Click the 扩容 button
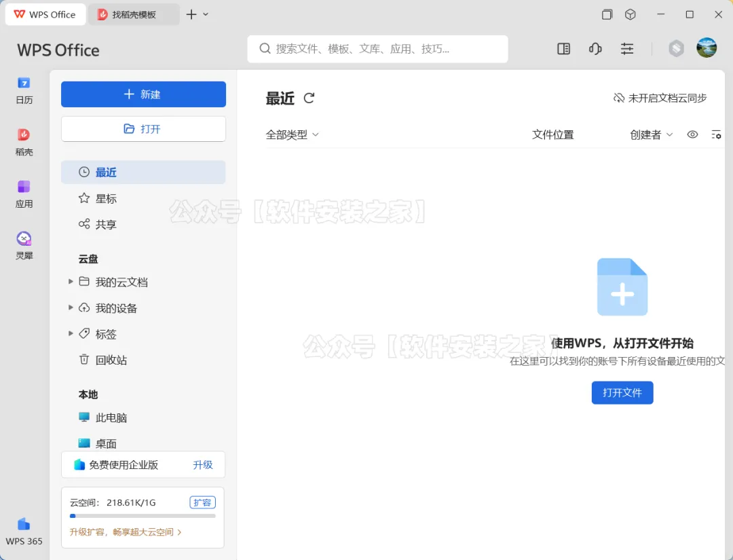 tap(202, 502)
